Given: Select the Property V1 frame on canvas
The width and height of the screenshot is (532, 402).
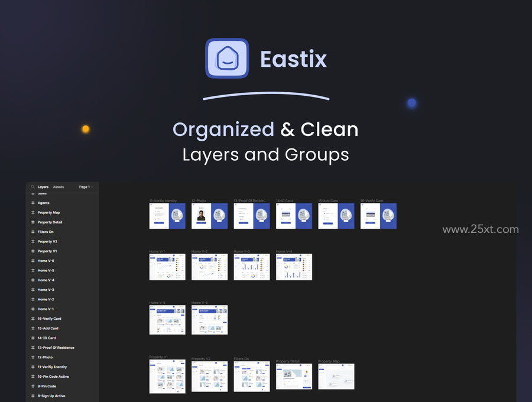Looking at the screenshot, I should pos(167,377).
